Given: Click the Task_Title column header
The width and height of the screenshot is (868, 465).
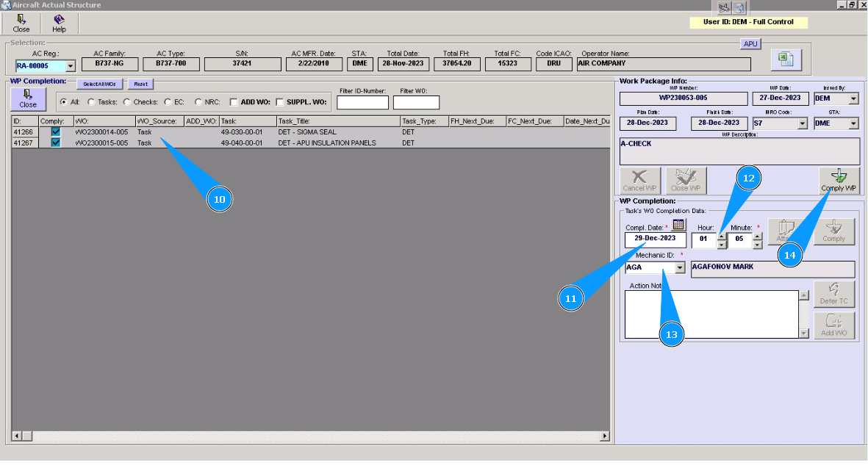Looking at the screenshot, I should [x=338, y=121].
